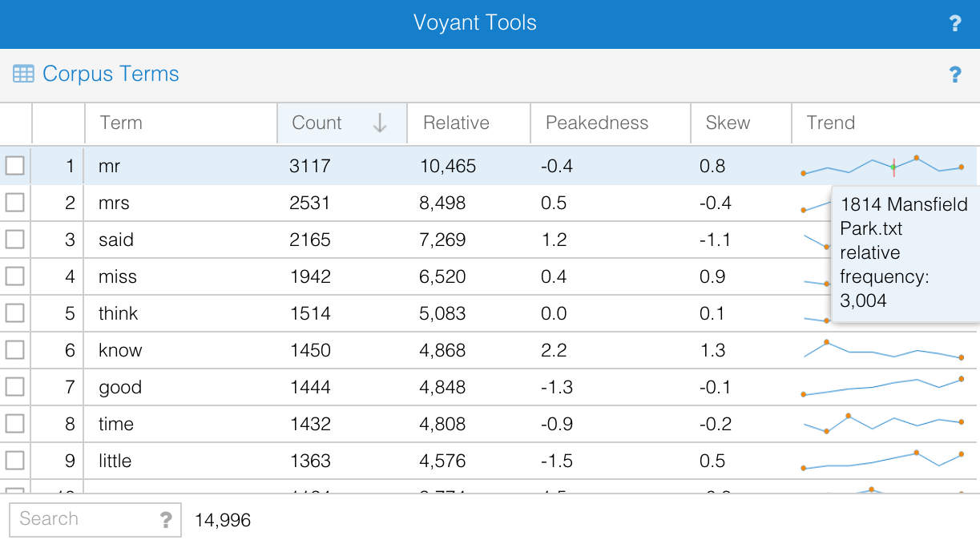The width and height of the screenshot is (980, 544).
Task: Open the Corpus Terms panel title
Action: pyautogui.click(x=111, y=75)
